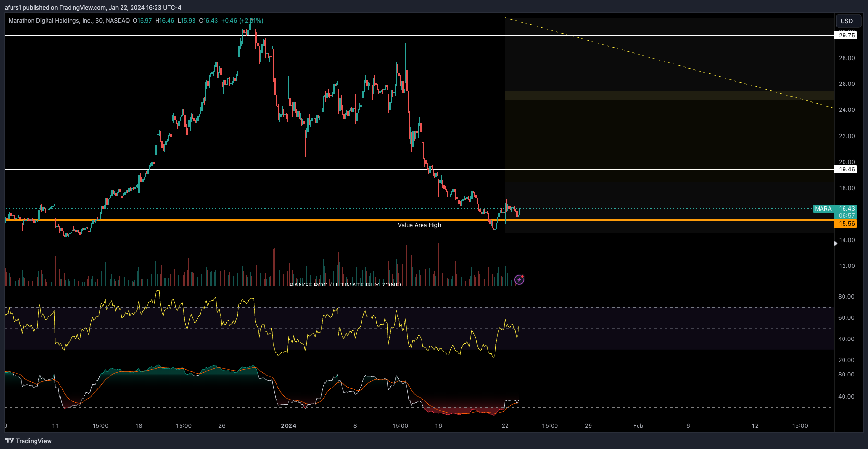This screenshot has width=868, height=449.
Task: Click the 28.00 price axis label
Action: [x=846, y=58]
